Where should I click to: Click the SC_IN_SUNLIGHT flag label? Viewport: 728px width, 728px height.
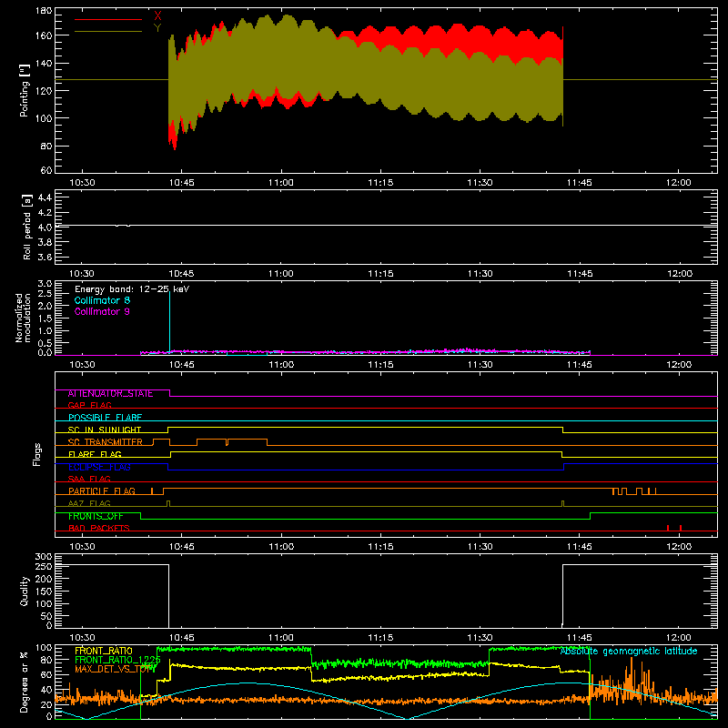[x=105, y=430]
